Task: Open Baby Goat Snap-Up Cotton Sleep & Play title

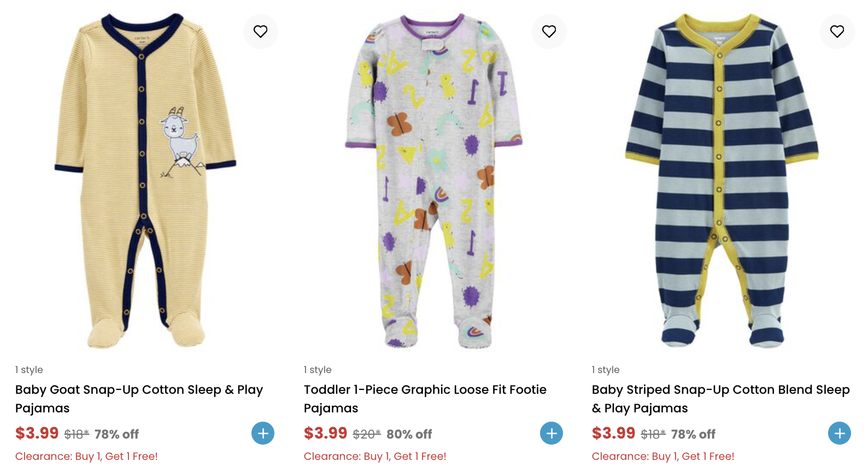Action: (x=139, y=398)
